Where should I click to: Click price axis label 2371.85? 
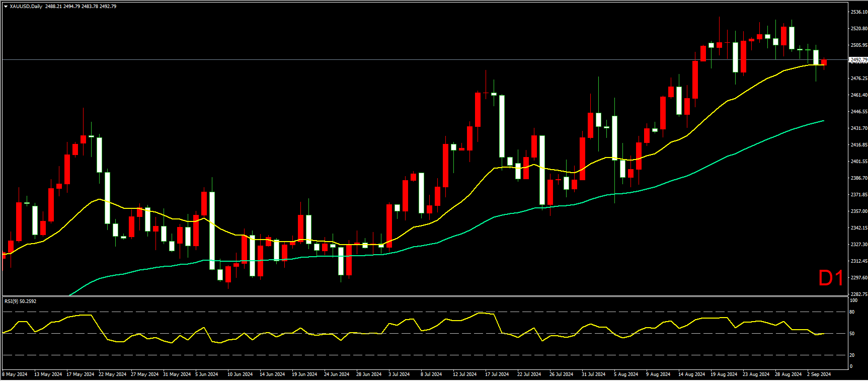pyautogui.click(x=859, y=195)
